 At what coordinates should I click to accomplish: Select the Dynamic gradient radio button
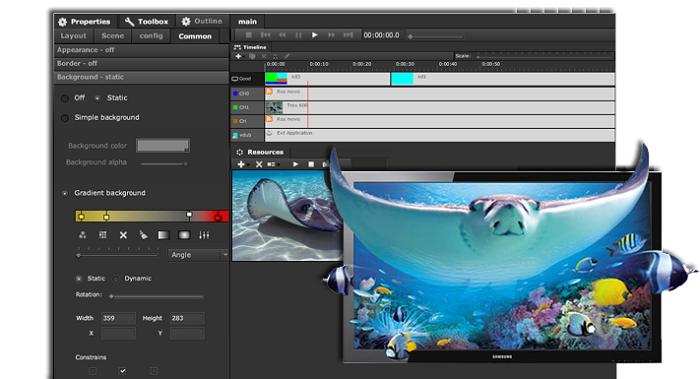point(117,279)
